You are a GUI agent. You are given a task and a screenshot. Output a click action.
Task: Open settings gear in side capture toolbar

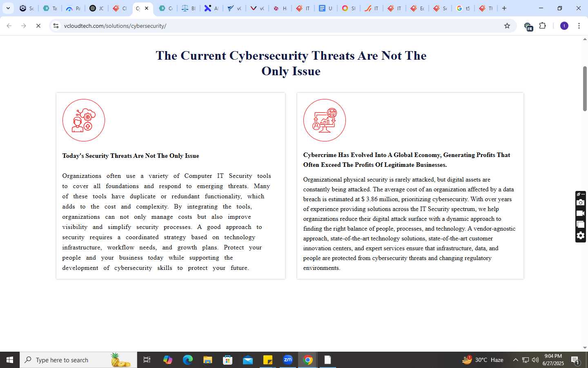click(x=580, y=236)
